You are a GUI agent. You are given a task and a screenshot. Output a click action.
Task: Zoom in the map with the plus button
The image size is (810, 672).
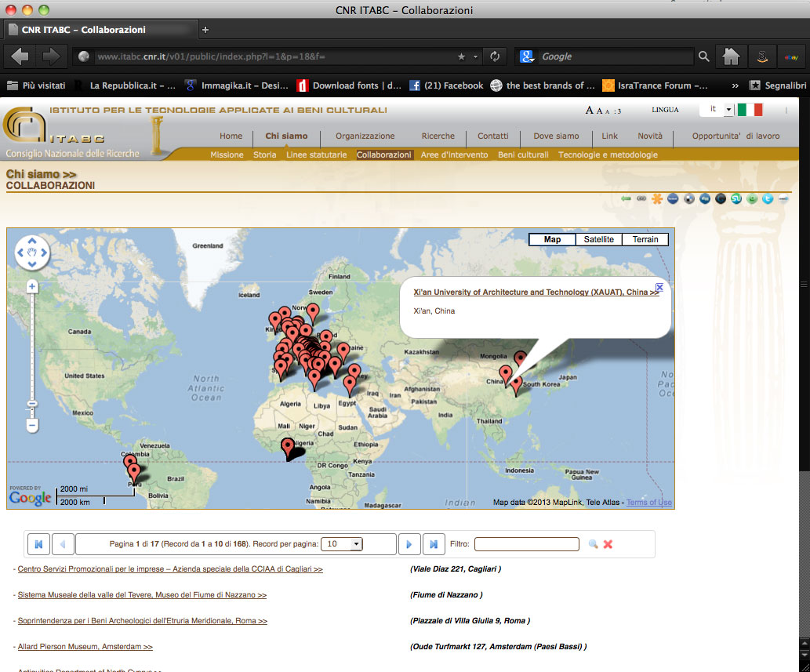pyautogui.click(x=32, y=287)
